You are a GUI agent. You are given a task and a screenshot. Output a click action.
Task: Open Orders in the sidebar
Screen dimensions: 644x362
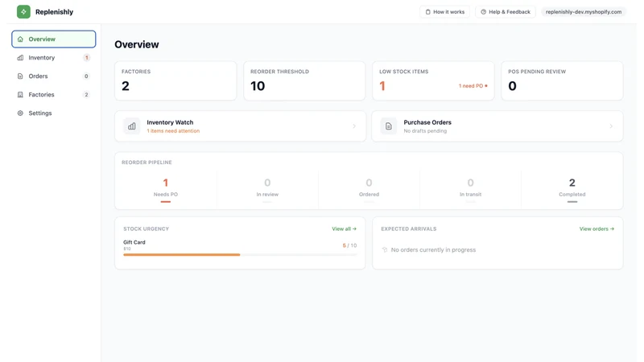coord(54,76)
